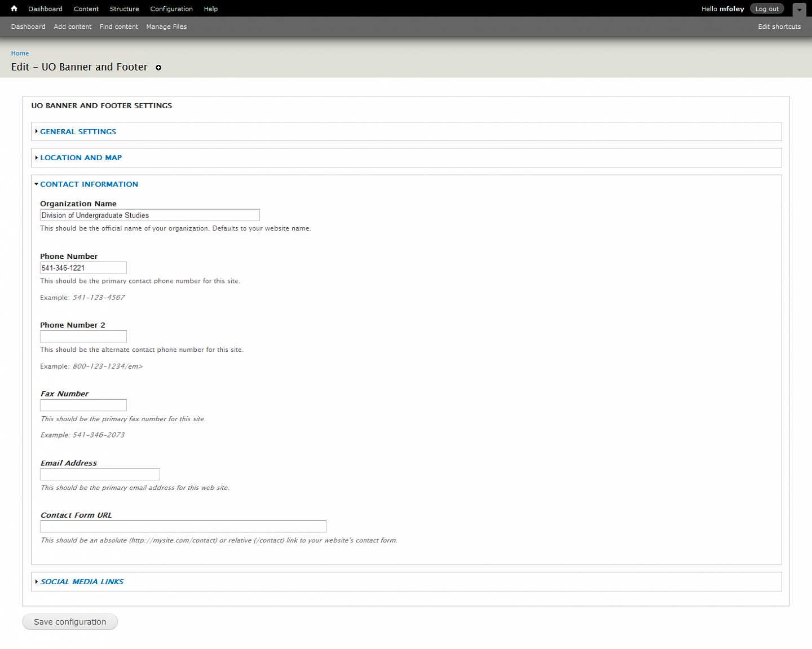Toggle the shortcut drawer arrow button
Image resolution: width=812 pixels, height=649 pixels.
pos(799,9)
